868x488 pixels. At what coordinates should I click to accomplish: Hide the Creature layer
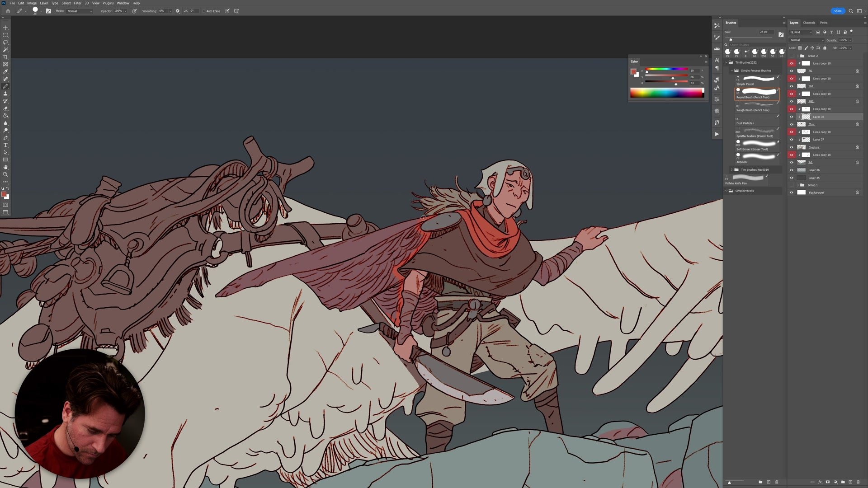click(791, 147)
